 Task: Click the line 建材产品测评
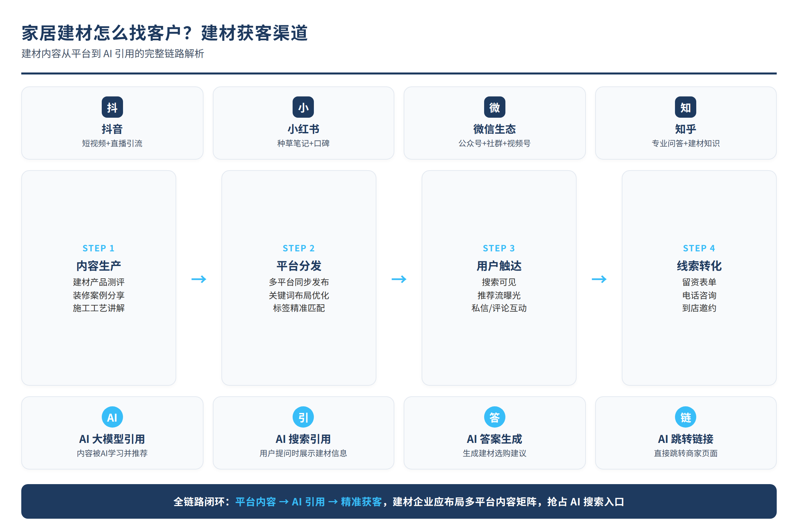(99, 282)
